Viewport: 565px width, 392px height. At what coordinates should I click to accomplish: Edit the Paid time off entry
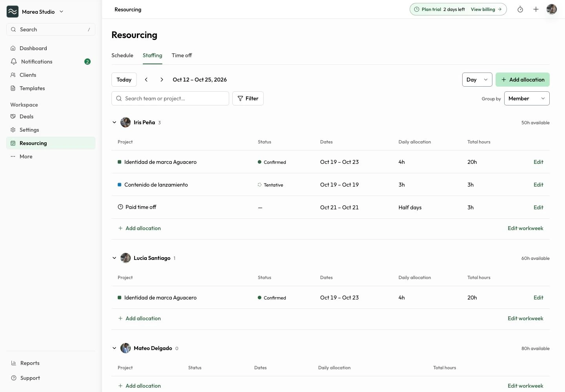[538, 207]
